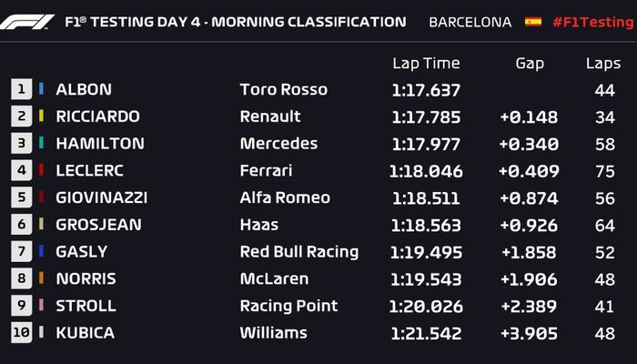Click the position 5 badge beside Giovinazzi
This screenshot has height=364, width=637.
pyautogui.click(x=21, y=197)
